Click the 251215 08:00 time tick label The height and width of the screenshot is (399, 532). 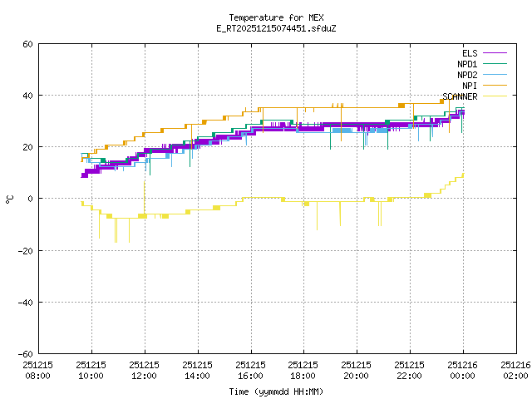click(38, 370)
